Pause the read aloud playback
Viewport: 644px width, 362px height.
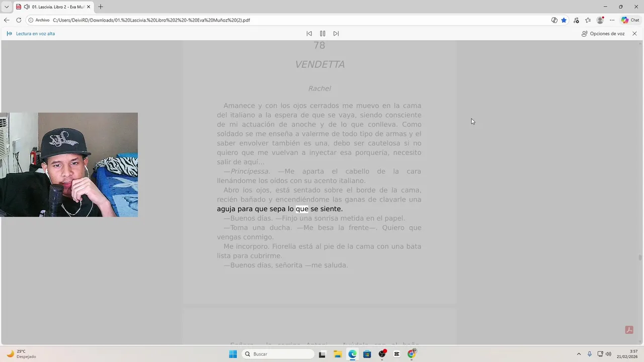[x=323, y=34]
